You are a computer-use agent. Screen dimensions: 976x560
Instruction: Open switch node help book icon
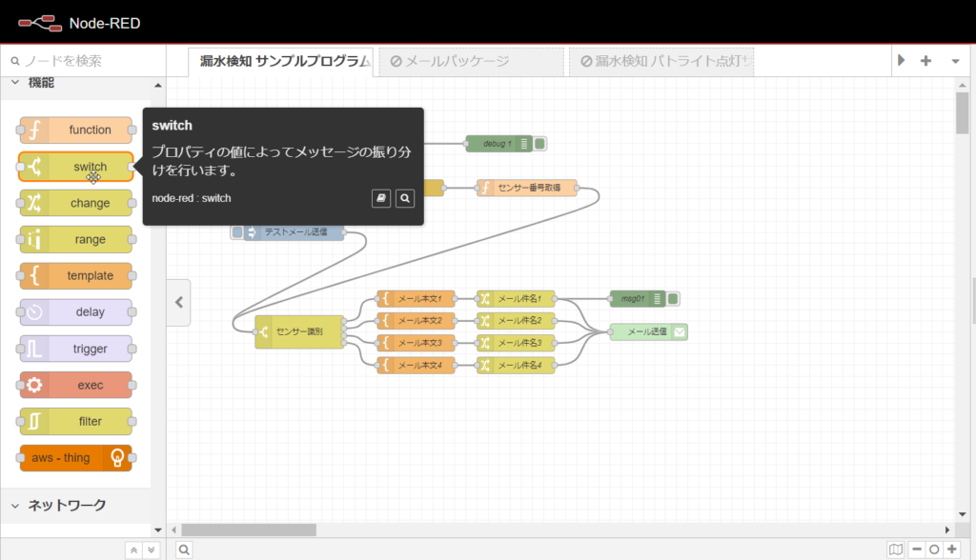click(x=381, y=198)
